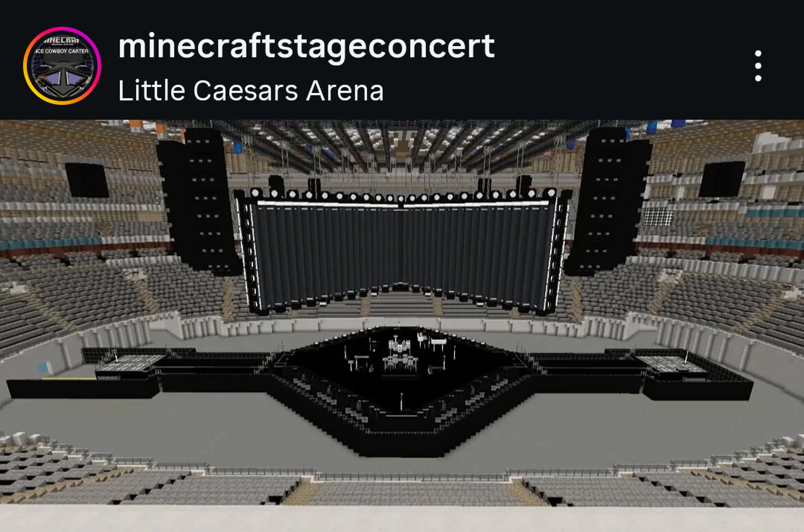The width and height of the screenshot is (804, 532).
Task: Tap the checkered panel in right stands
Action: pos(658,216)
